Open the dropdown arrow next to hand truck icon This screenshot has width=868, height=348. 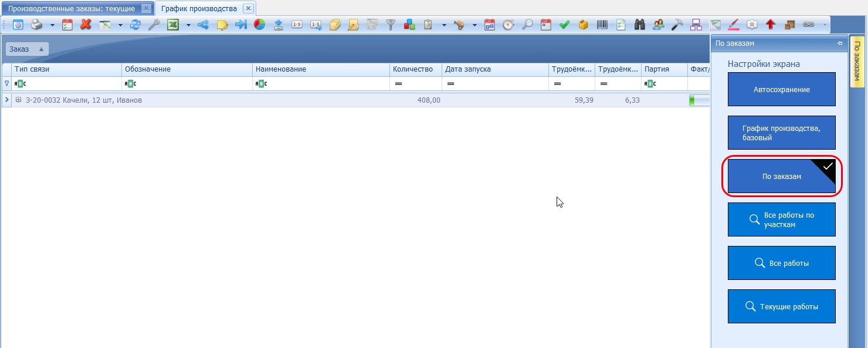(x=474, y=25)
